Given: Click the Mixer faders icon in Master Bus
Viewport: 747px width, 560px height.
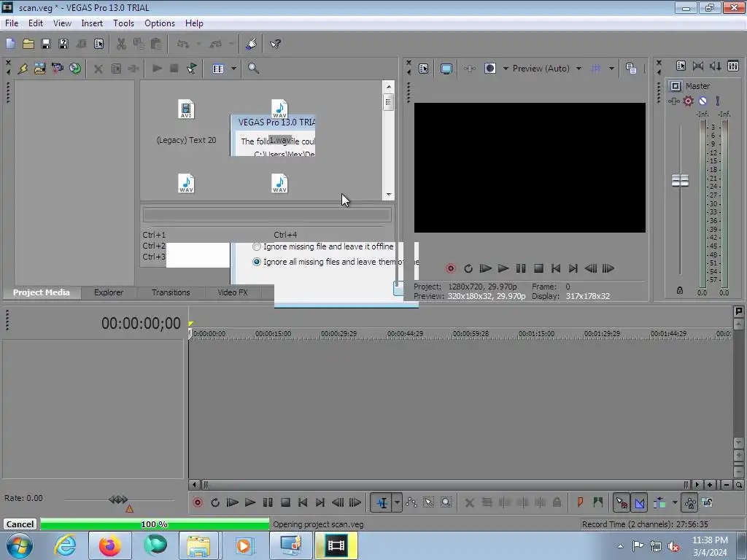Looking at the screenshot, I should pyautogui.click(x=732, y=66).
